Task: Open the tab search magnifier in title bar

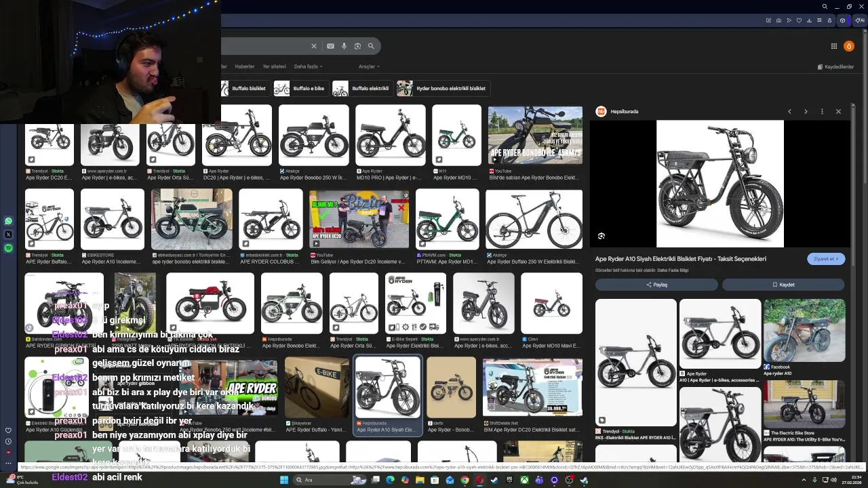Action: tap(825, 7)
